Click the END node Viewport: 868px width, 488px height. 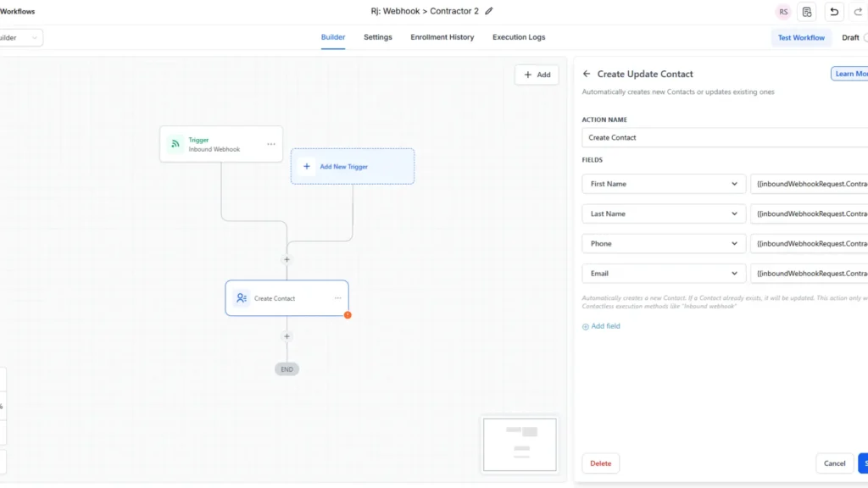(x=287, y=369)
